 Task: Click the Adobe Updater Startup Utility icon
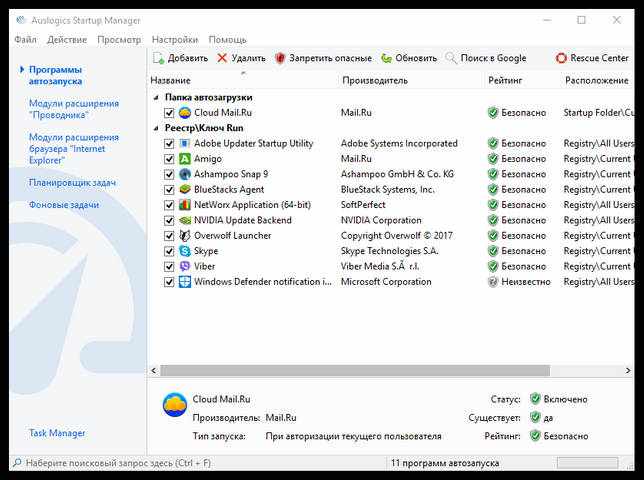pos(185,143)
